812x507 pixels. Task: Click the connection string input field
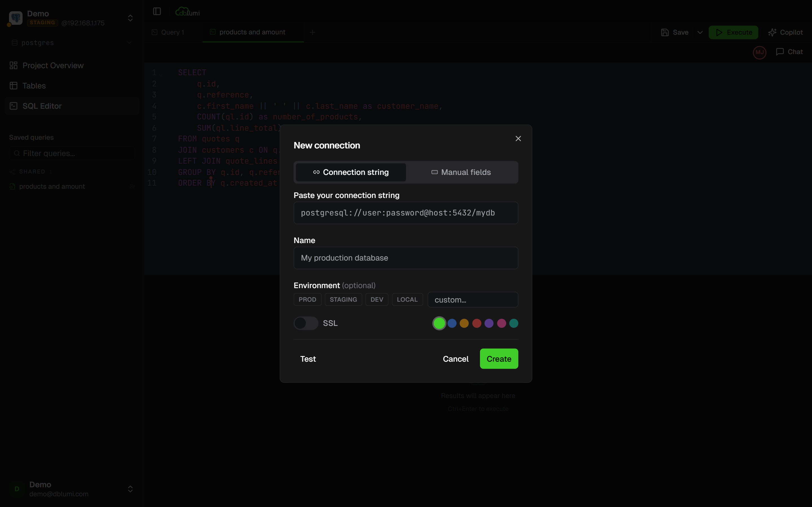click(x=406, y=213)
